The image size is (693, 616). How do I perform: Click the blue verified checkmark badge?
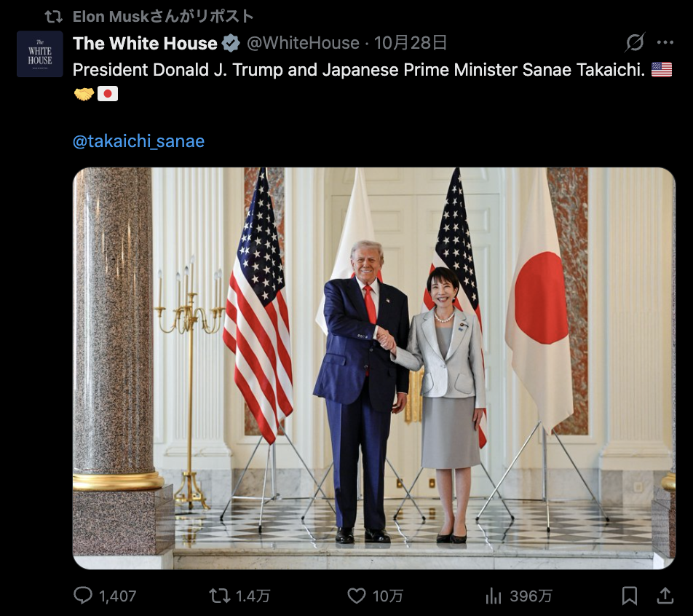pos(231,44)
